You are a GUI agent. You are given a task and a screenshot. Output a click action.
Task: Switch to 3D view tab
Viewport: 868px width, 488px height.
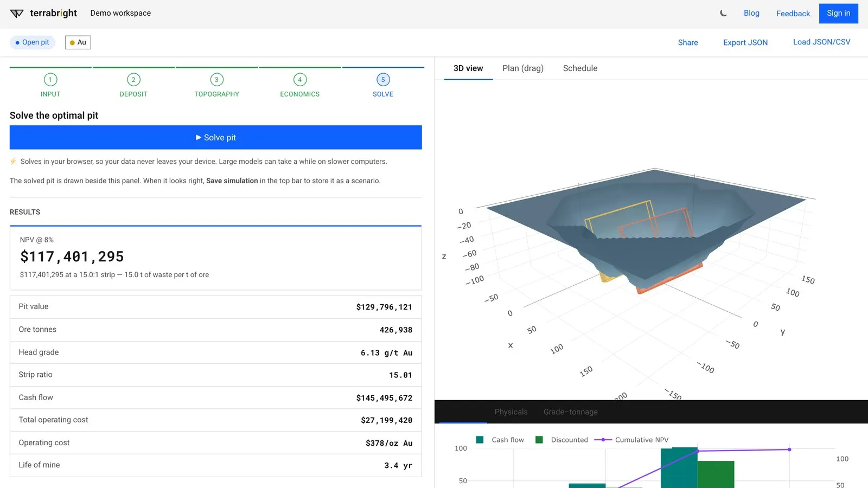pos(468,68)
